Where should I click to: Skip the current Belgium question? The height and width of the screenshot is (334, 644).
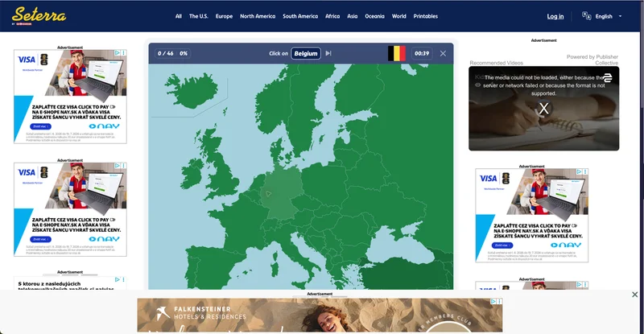[x=328, y=53]
